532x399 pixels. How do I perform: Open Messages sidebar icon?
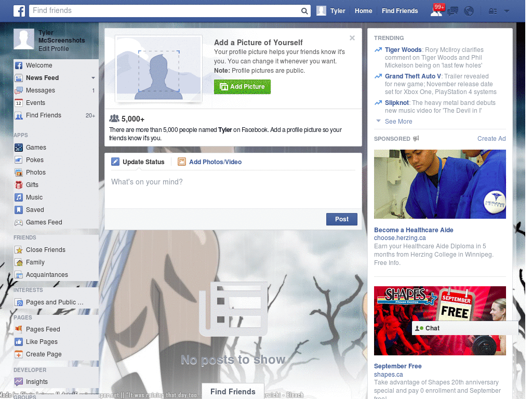19,90
